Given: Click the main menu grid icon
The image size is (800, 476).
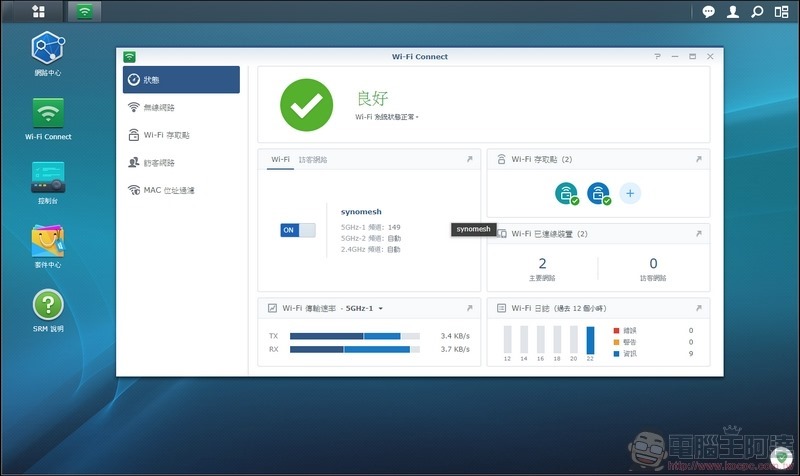Looking at the screenshot, I should pos(38,12).
